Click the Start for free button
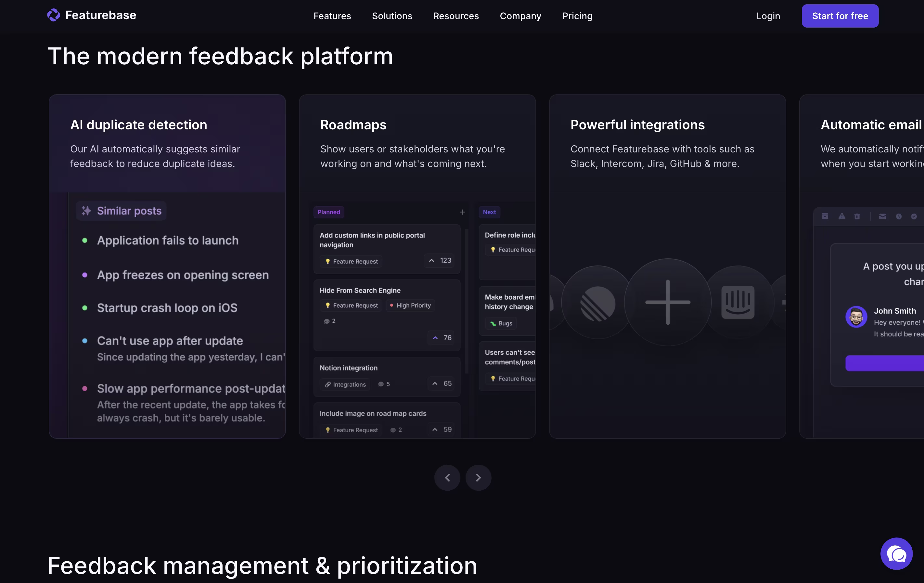The width and height of the screenshot is (924, 583). 840,16
